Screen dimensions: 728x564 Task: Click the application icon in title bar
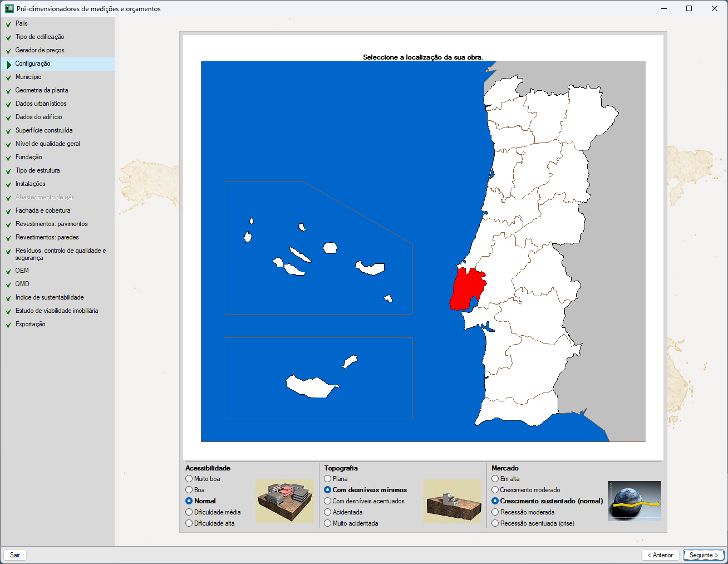9,8
